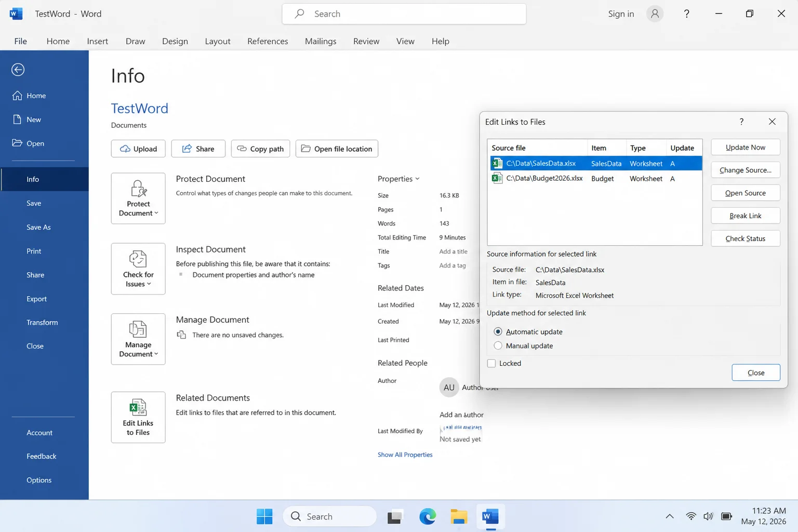The image size is (798, 532).
Task: Click the taskbar Search box
Action: point(330,516)
